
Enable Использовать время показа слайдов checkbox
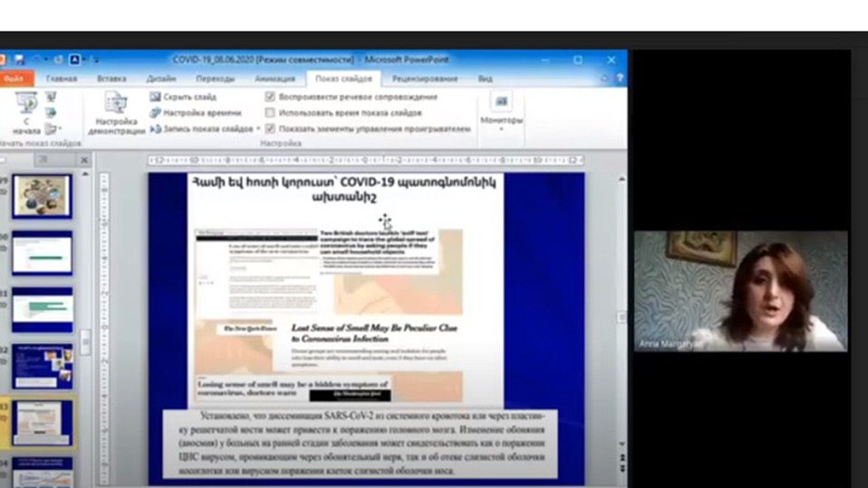(270, 113)
